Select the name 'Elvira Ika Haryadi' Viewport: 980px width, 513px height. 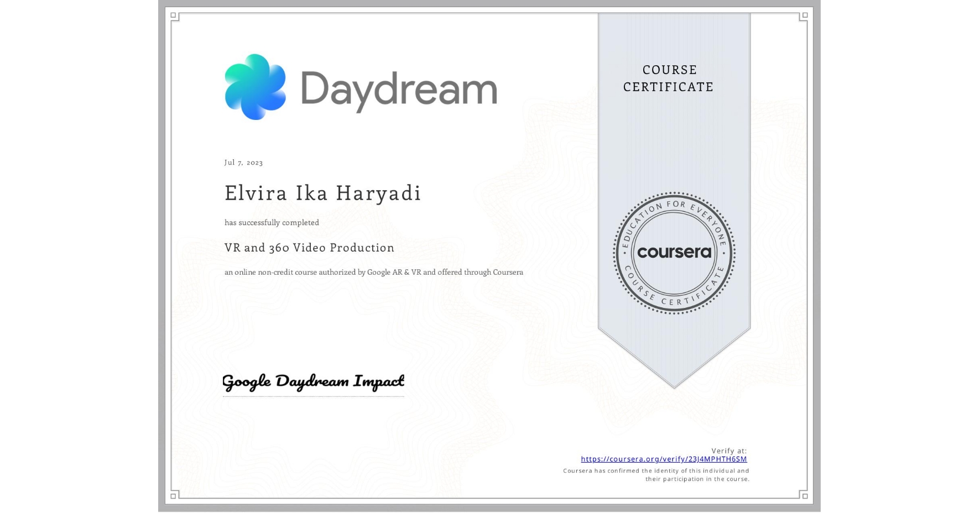click(322, 193)
